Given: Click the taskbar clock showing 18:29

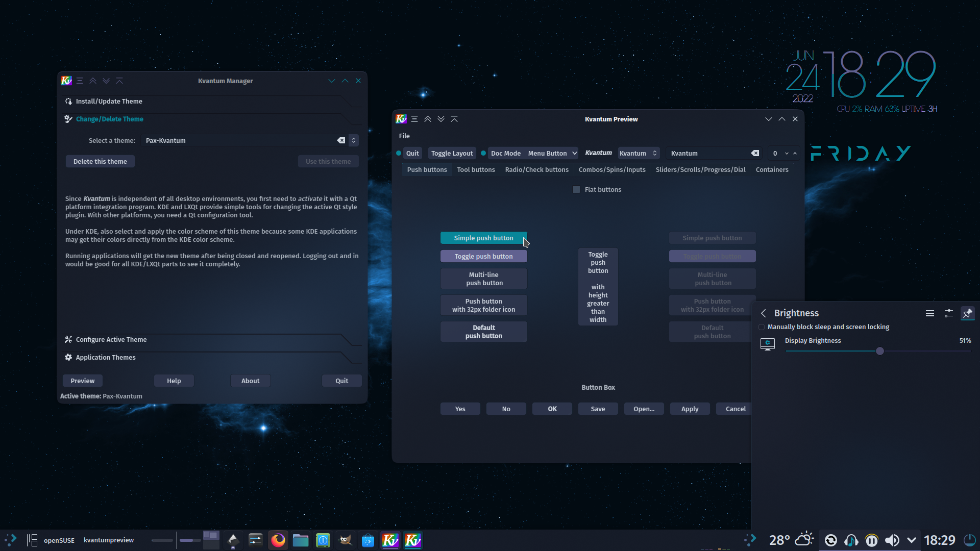Looking at the screenshot, I should [x=939, y=540].
